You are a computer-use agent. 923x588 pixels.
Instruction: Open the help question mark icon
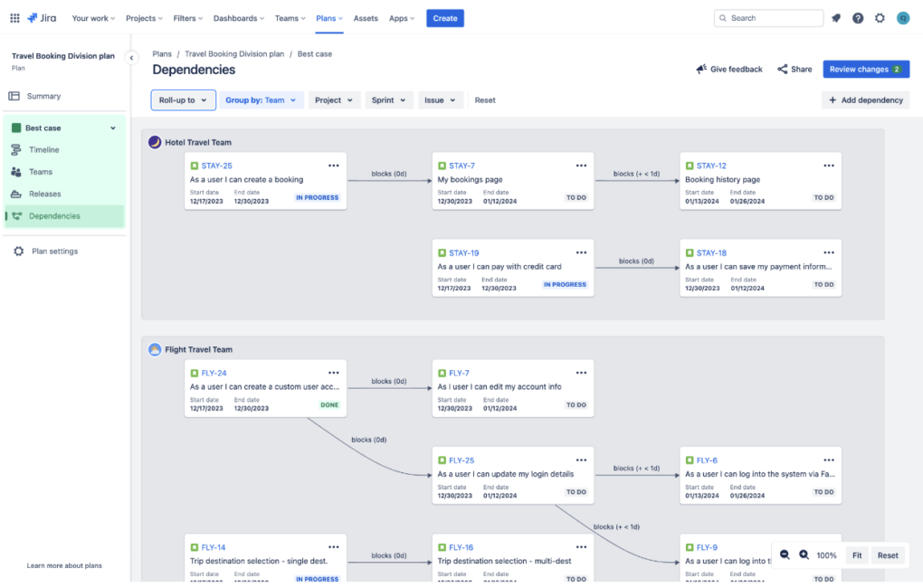point(858,18)
